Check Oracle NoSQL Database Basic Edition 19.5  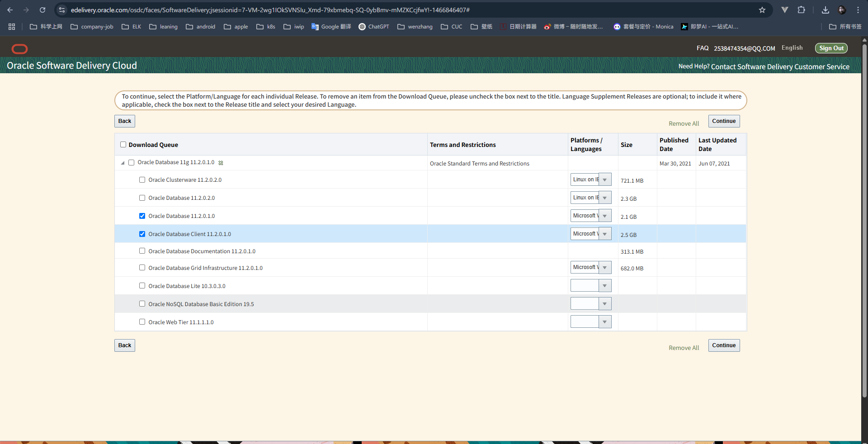(142, 304)
